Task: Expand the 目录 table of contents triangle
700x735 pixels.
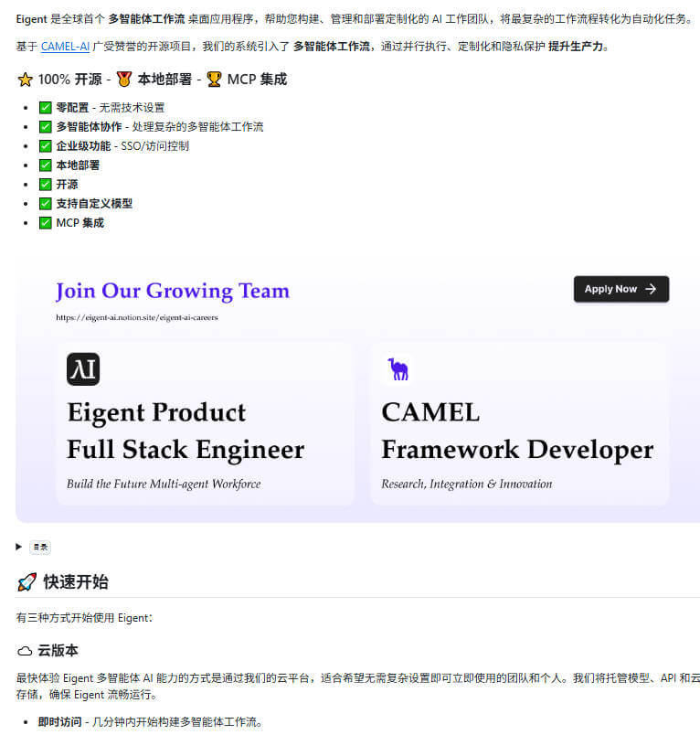Action: [19, 547]
